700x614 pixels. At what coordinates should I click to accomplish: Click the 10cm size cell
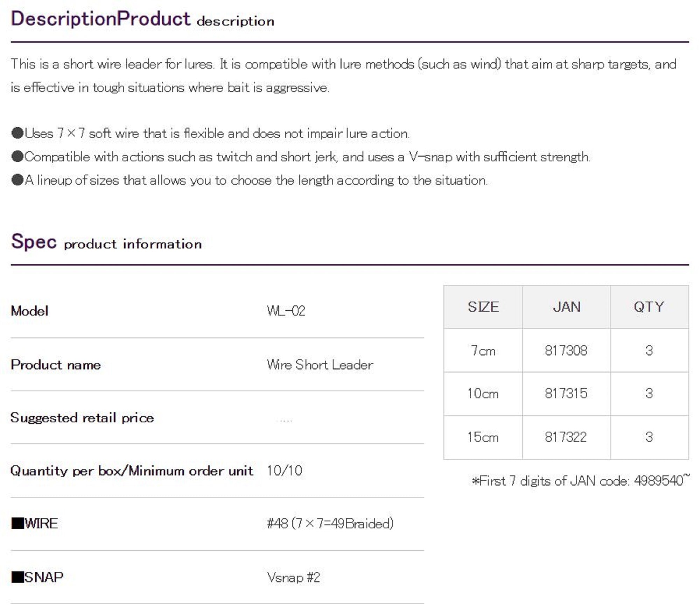pos(483,394)
